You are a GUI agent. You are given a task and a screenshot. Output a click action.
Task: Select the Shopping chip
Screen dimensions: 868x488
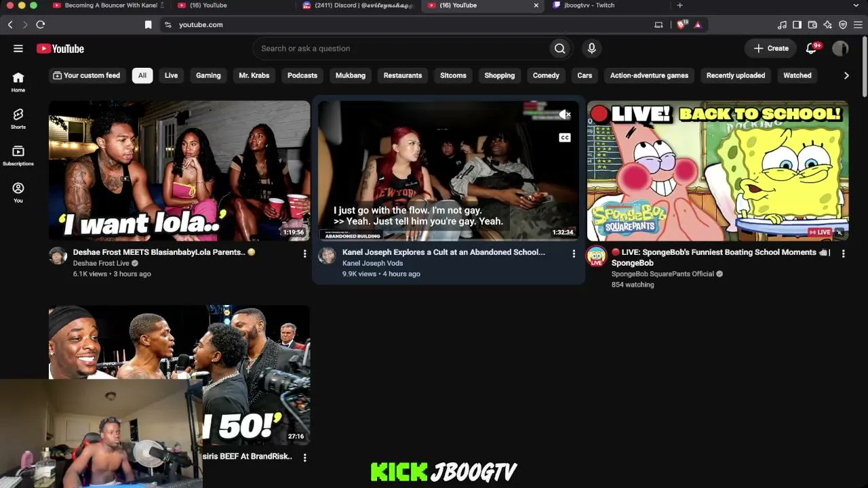coord(500,75)
